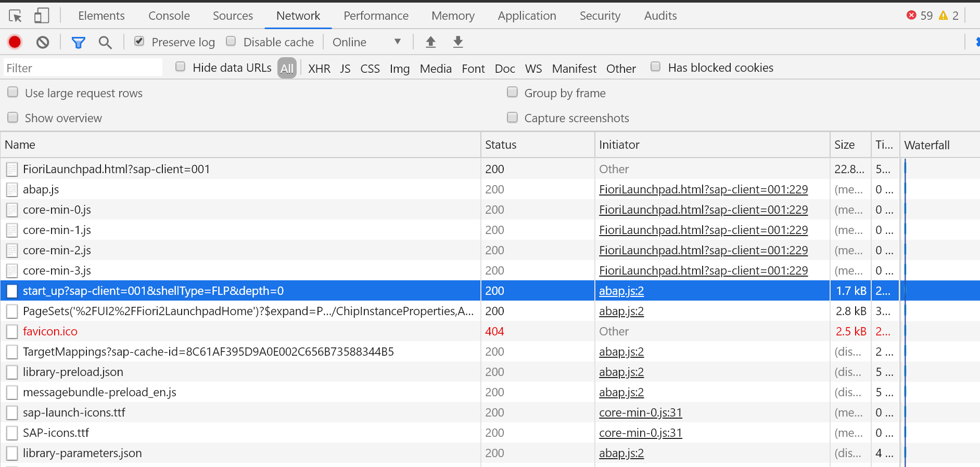Open the Application tab
Image resolution: width=980 pixels, height=467 pixels.
tap(527, 16)
